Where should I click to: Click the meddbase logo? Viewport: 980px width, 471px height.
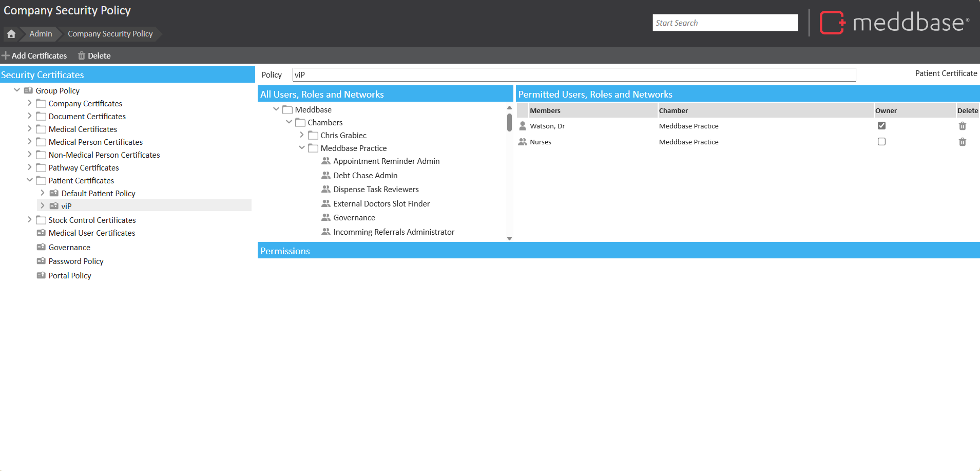(894, 23)
